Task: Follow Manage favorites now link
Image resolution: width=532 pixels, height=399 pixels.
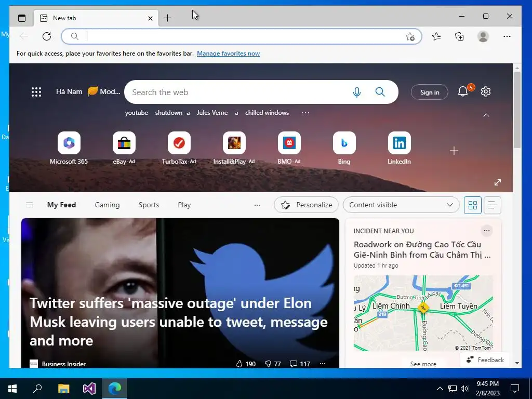Action: click(229, 54)
